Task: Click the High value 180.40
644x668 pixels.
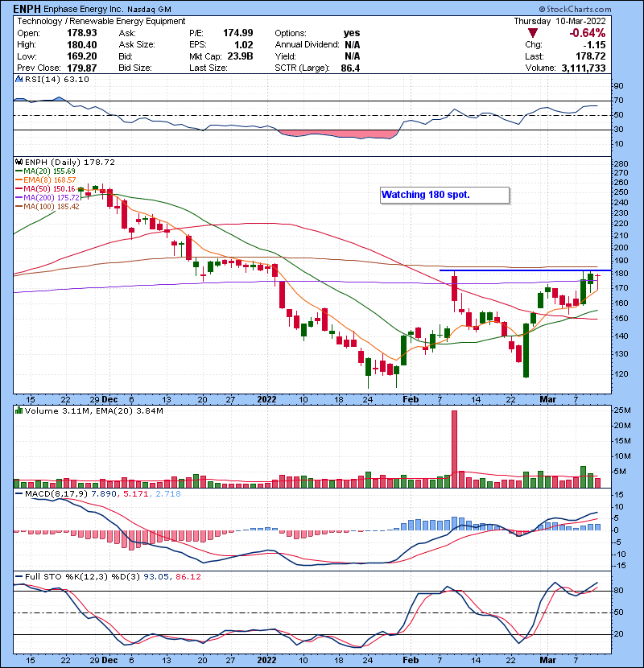Action: [82, 45]
